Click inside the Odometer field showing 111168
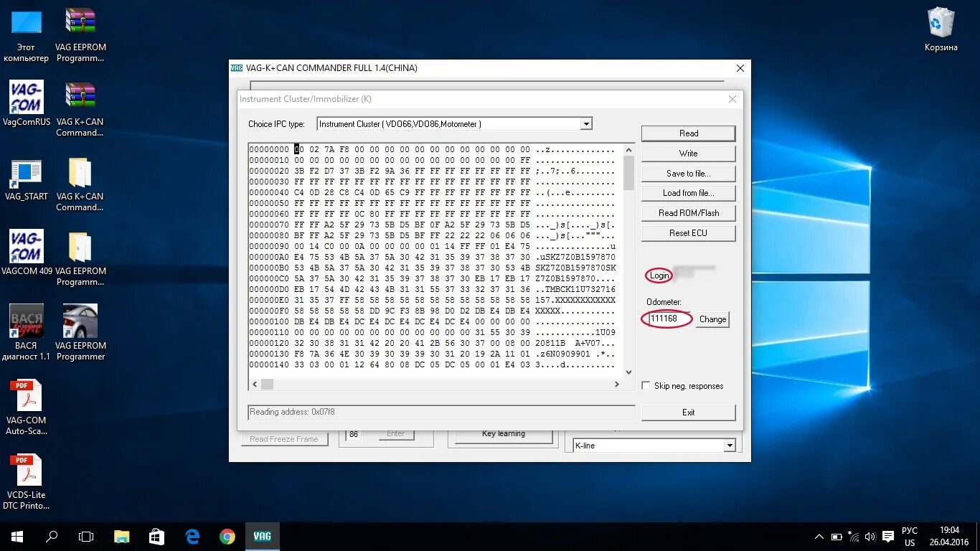Screen dimensions: 980x551 667,319
